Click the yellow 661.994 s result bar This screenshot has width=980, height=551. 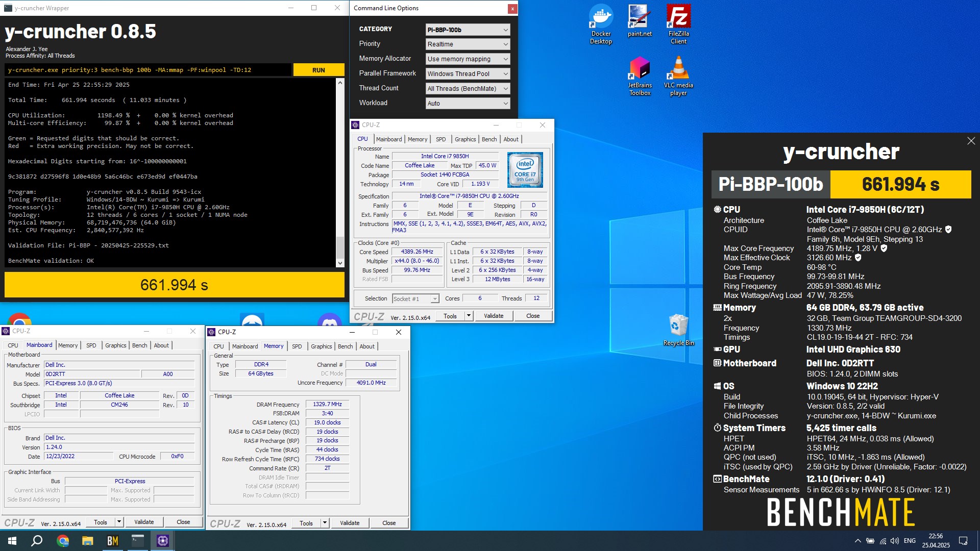click(174, 285)
